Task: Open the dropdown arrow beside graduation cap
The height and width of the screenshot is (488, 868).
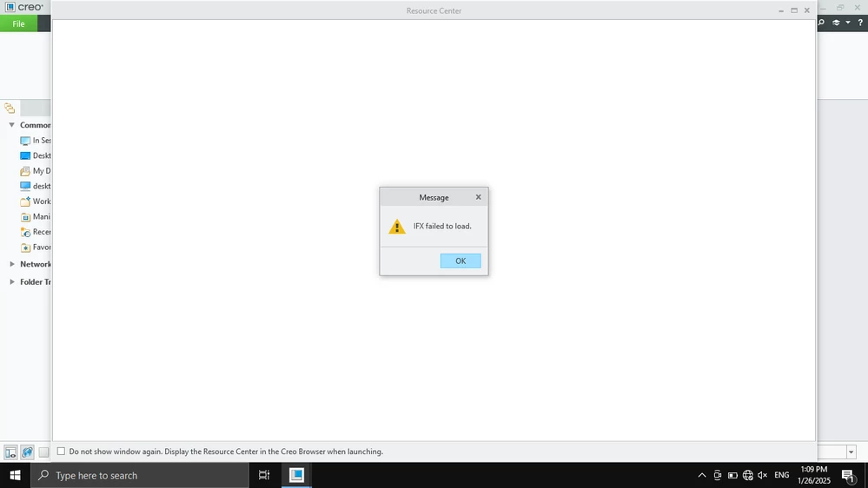Action: coord(847,23)
